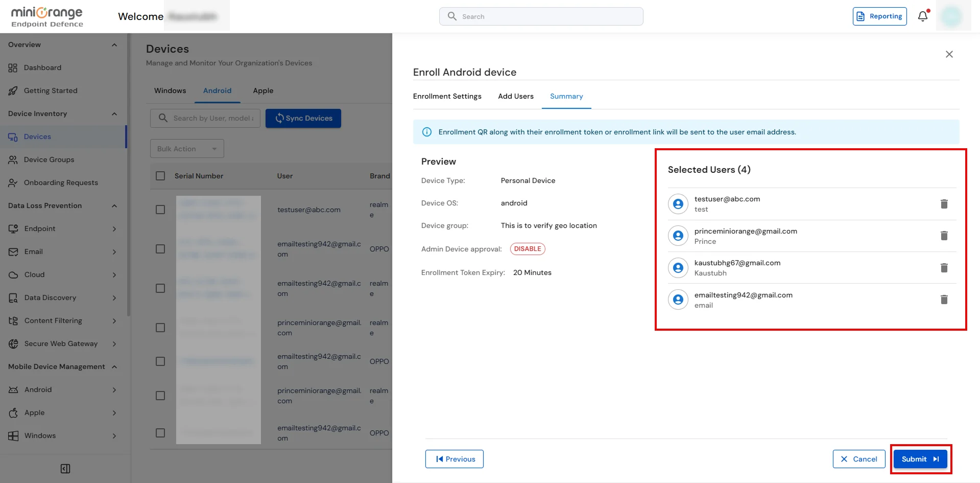Image resolution: width=980 pixels, height=483 pixels.
Task: Expand the Secure Web Gateway submenu
Action: coord(114,344)
